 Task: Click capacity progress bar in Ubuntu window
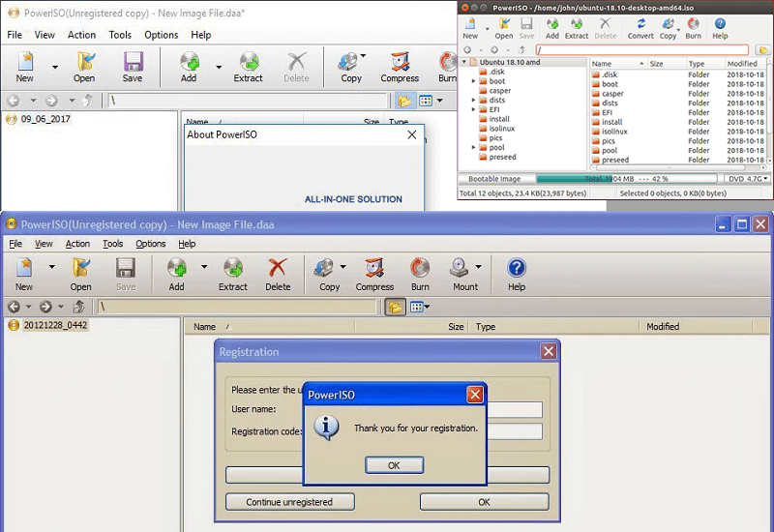[626, 179]
